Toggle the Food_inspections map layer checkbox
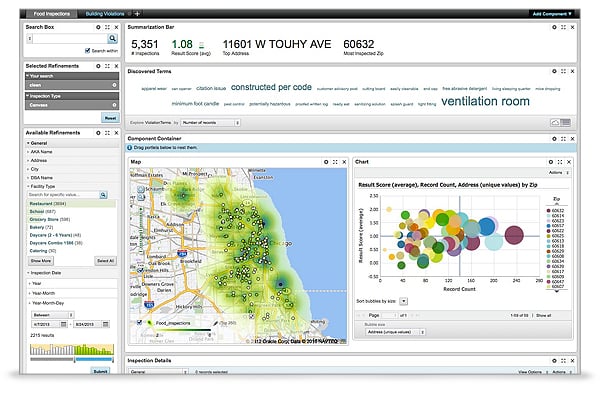The image size is (600, 400). point(138,322)
